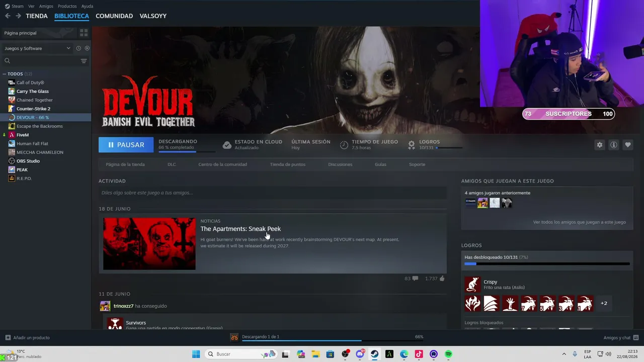Pause the DEVOUR download

126,145
